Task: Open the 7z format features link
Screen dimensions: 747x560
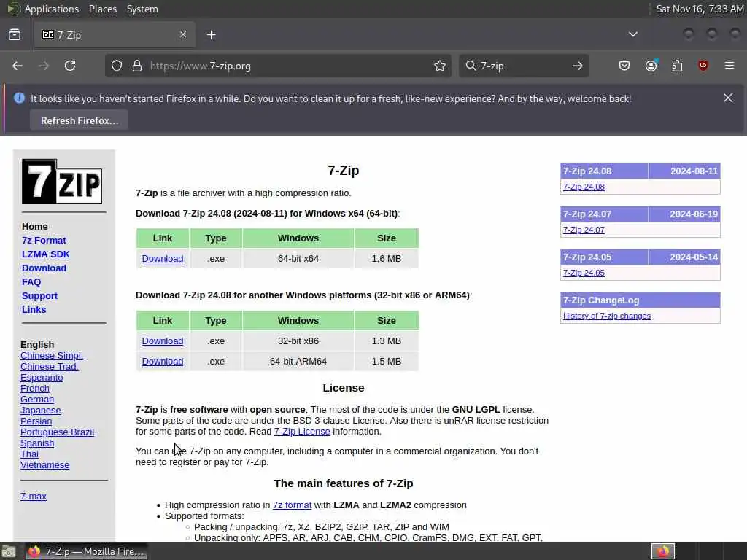Action: point(292,505)
